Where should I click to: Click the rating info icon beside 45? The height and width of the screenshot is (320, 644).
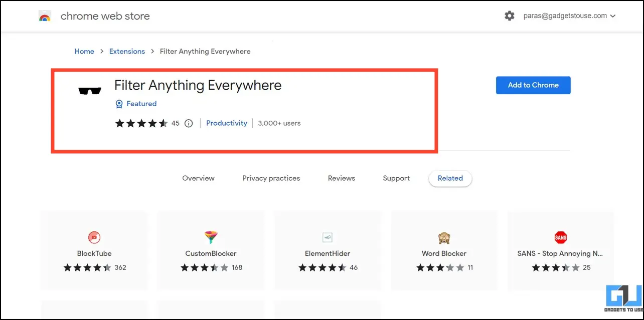[x=189, y=123]
